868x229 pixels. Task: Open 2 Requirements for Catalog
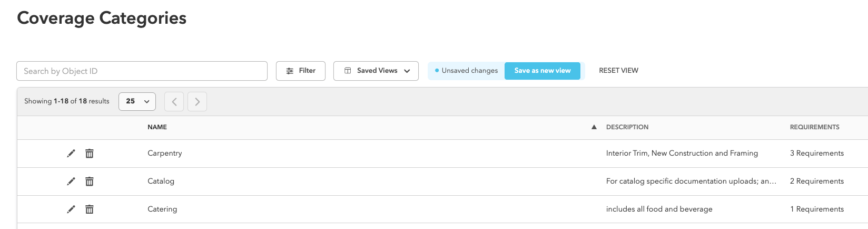coord(817,181)
